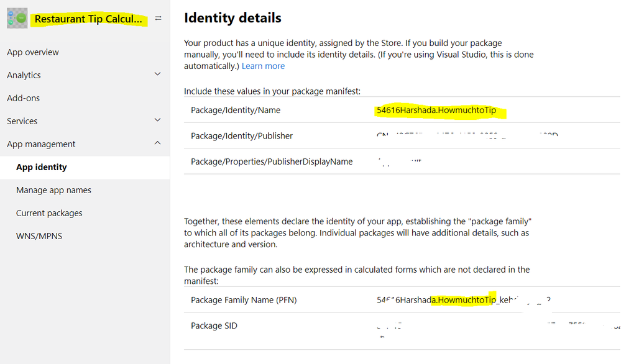Viewport: 621px width, 364px height.
Task: Expand the Services section chevron
Action: point(157,121)
